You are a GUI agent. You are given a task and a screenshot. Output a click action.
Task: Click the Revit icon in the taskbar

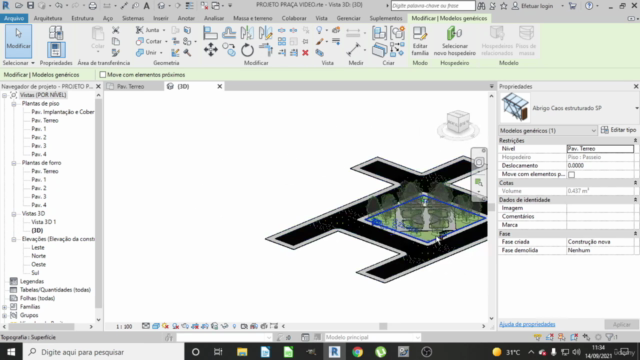pos(335,352)
